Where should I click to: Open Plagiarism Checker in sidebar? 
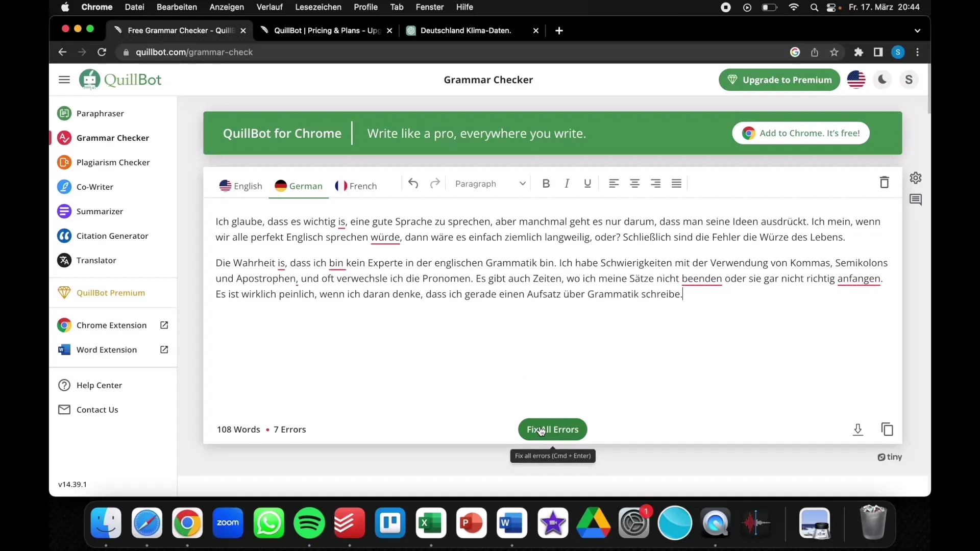[x=113, y=161]
